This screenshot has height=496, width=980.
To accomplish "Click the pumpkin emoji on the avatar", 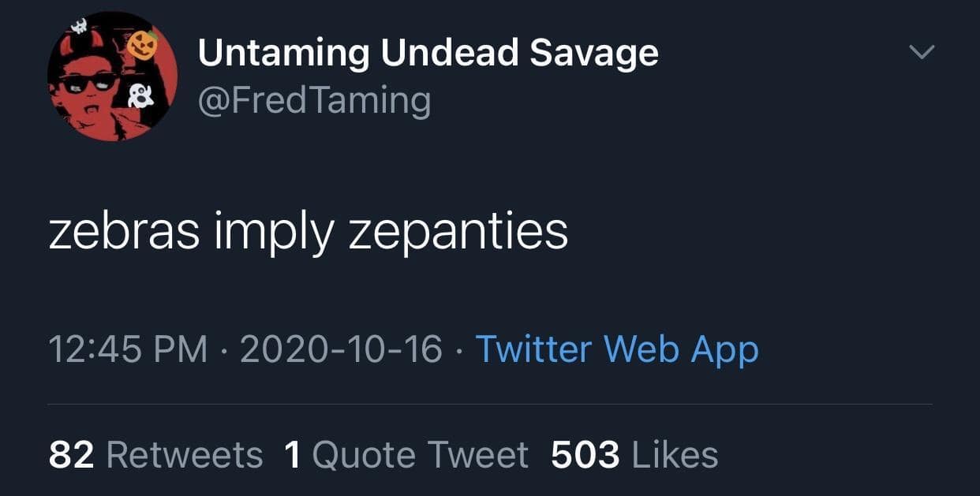I will 144,43.
